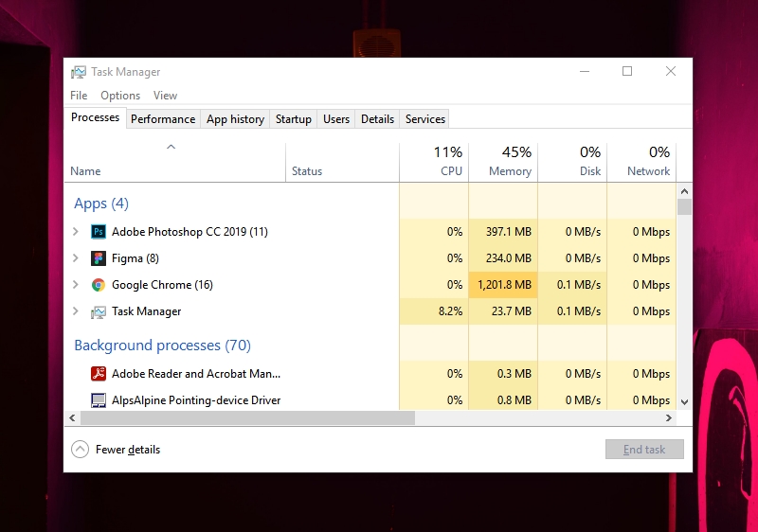
Task: Switch to the Startup tab
Action: tap(294, 119)
